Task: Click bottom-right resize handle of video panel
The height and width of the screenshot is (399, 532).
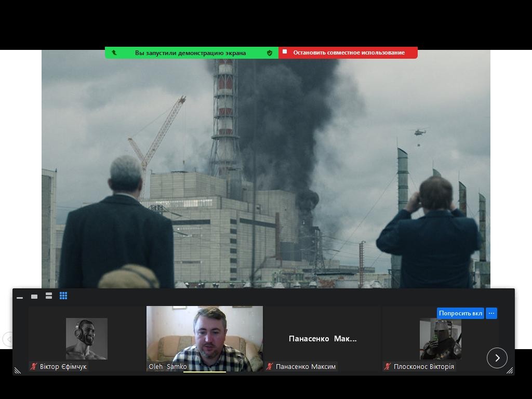Action: point(510,370)
